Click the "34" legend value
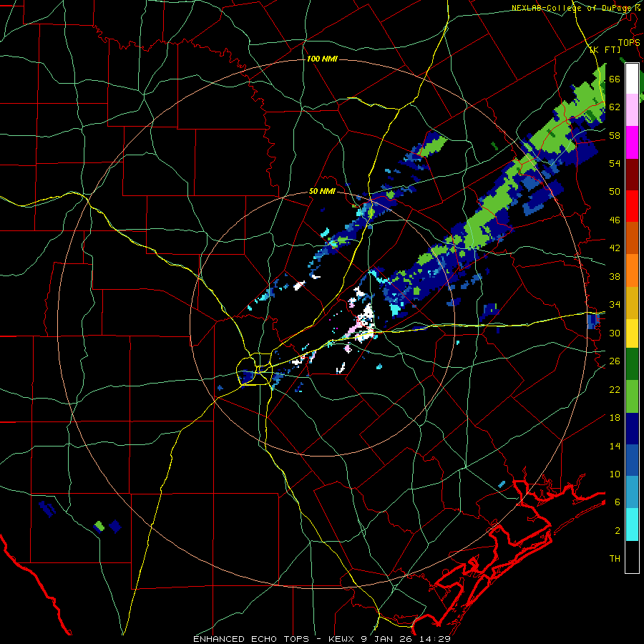Screen dimensions: 644x644 coord(615,305)
